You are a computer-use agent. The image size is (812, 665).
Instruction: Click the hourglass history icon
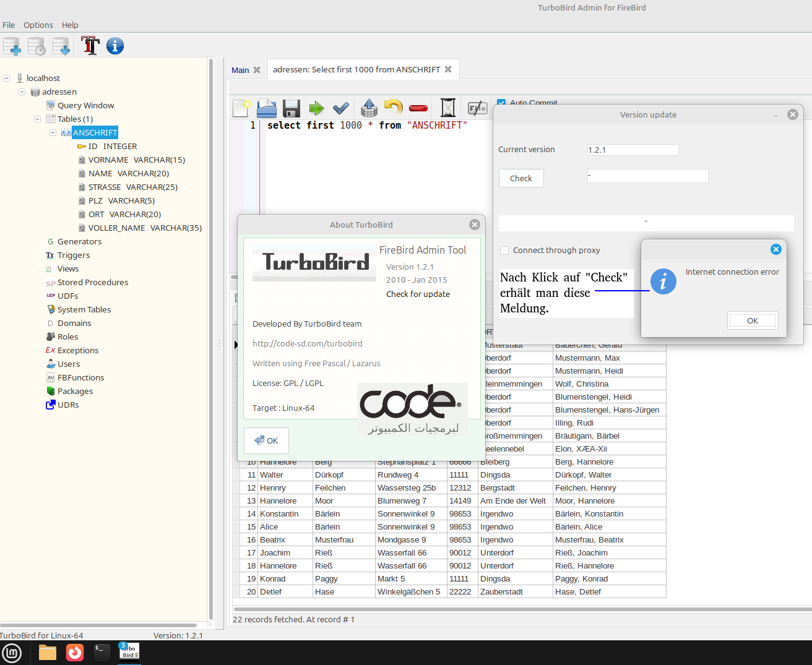(x=448, y=108)
